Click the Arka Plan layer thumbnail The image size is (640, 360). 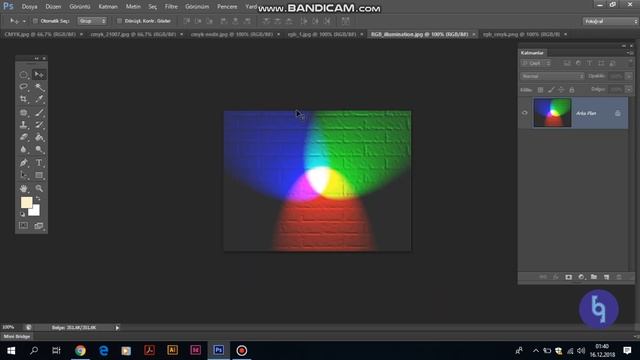(552, 113)
